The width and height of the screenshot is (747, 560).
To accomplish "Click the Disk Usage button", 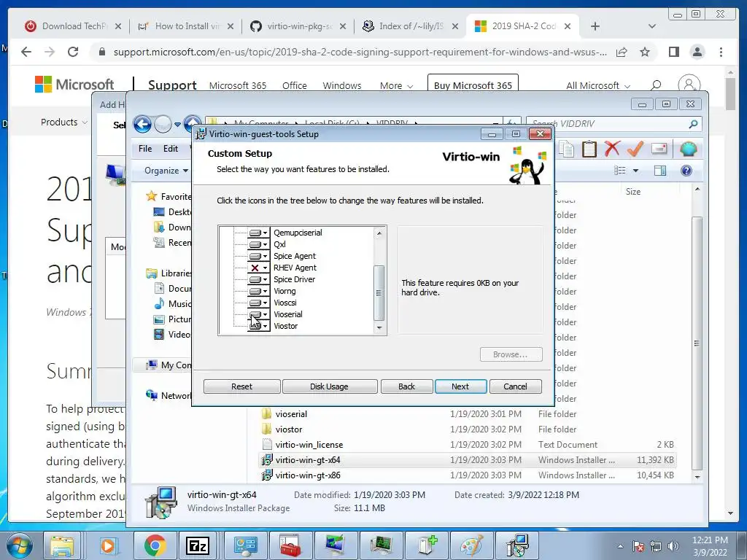I will tap(329, 386).
